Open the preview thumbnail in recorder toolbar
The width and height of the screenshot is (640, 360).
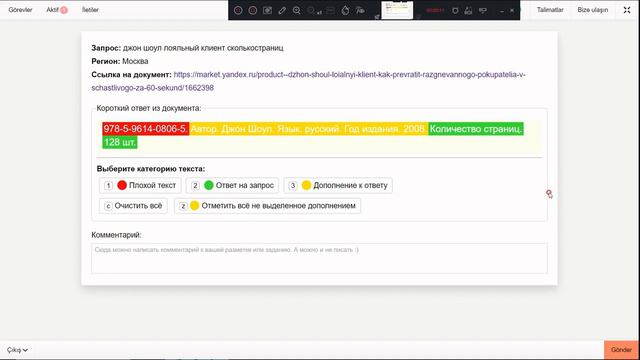click(x=397, y=10)
